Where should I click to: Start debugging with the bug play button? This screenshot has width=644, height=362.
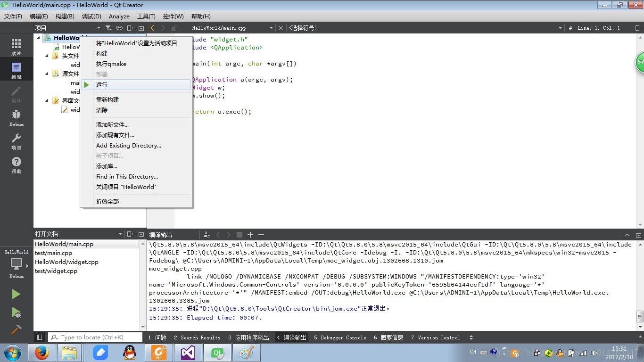pyautogui.click(x=16, y=312)
